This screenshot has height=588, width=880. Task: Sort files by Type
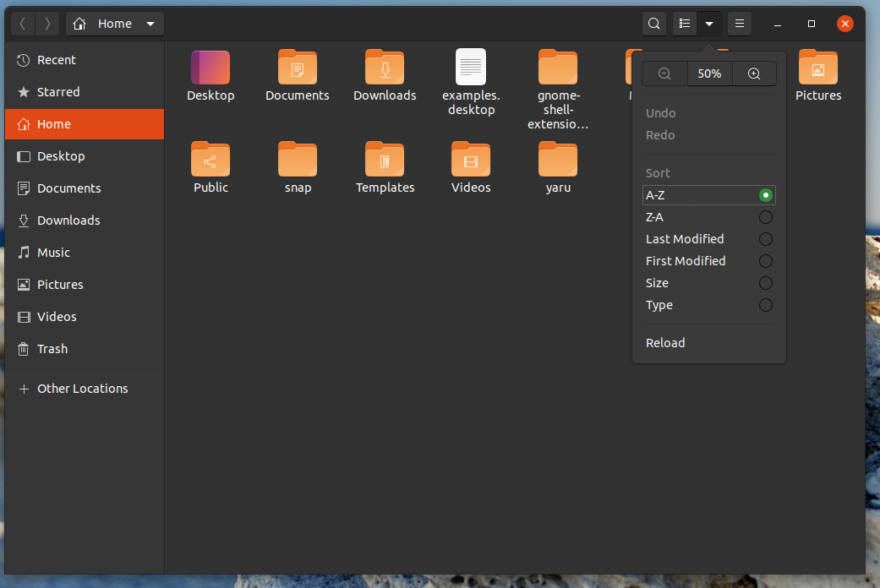click(709, 305)
